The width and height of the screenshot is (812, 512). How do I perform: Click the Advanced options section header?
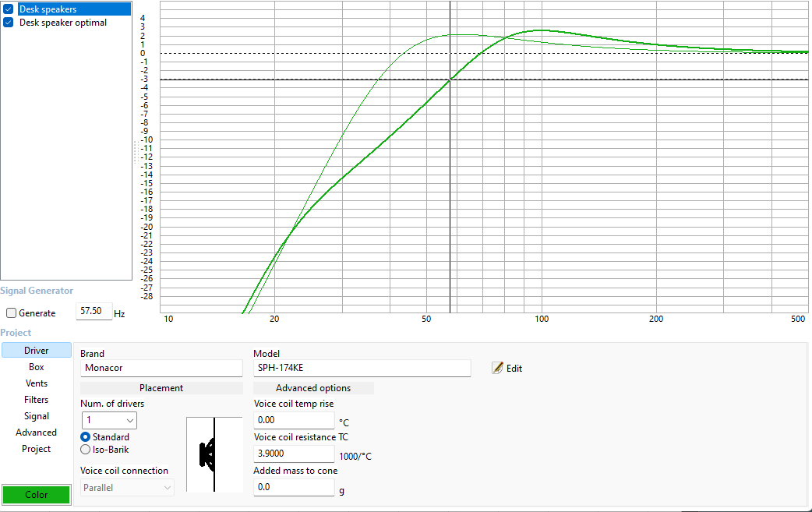coord(313,388)
